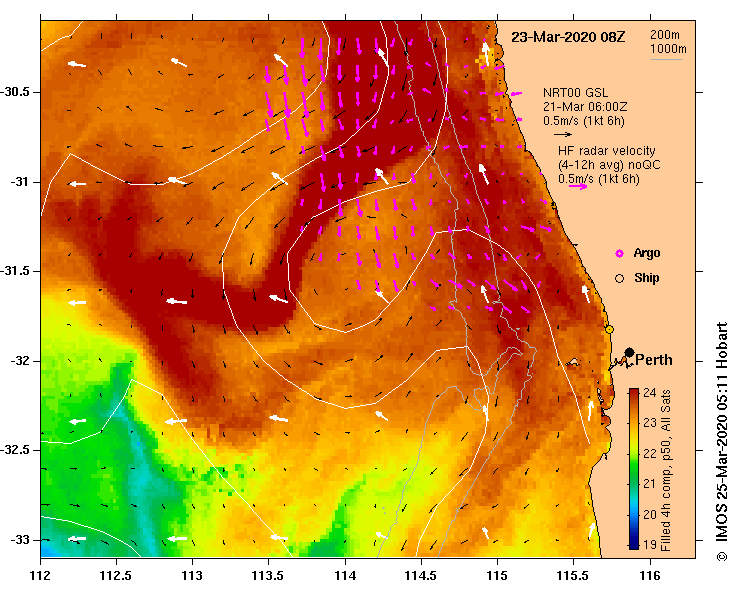Click the longitude axis label 113

click(192, 576)
